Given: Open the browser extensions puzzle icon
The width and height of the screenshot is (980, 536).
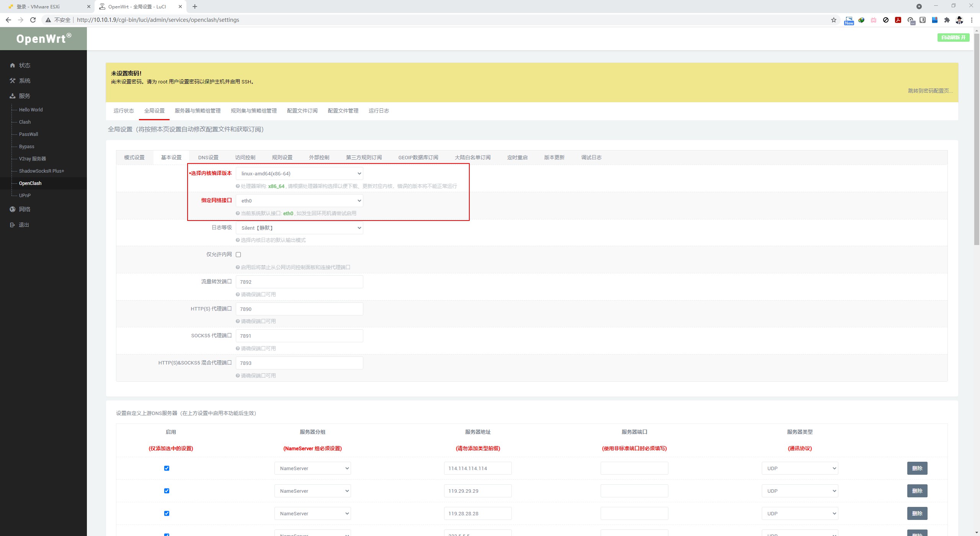Looking at the screenshot, I should coord(947,20).
